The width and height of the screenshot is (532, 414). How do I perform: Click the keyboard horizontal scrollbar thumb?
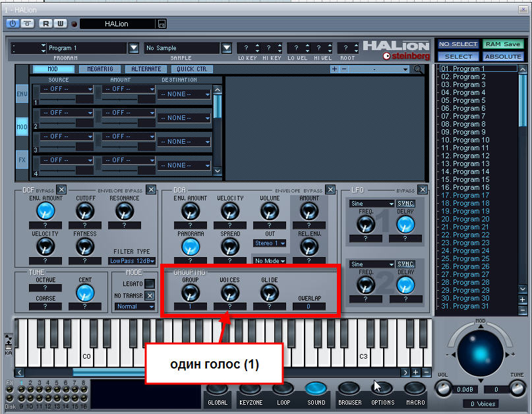tap(109, 372)
